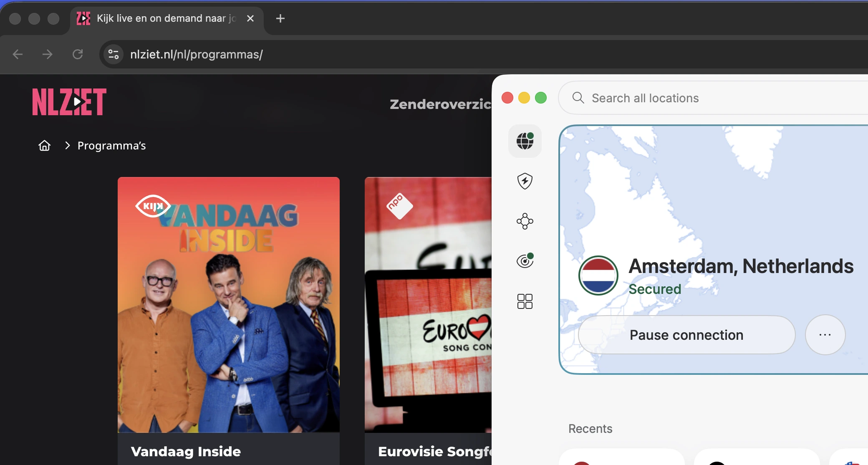
Task: Open the Eurovisie Songfestival title link
Action: click(x=435, y=451)
